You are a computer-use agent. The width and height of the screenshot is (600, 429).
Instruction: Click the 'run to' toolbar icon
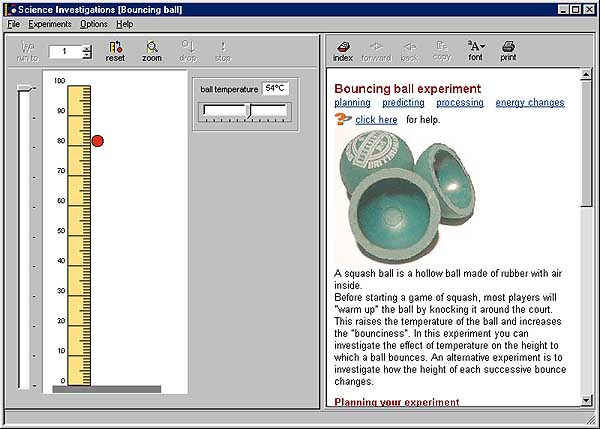click(28, 52)
